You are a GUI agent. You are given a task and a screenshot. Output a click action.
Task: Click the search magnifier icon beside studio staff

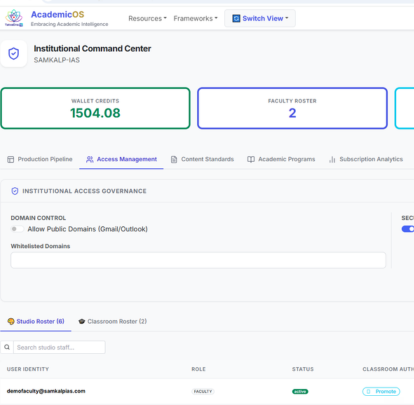(7, 347)
